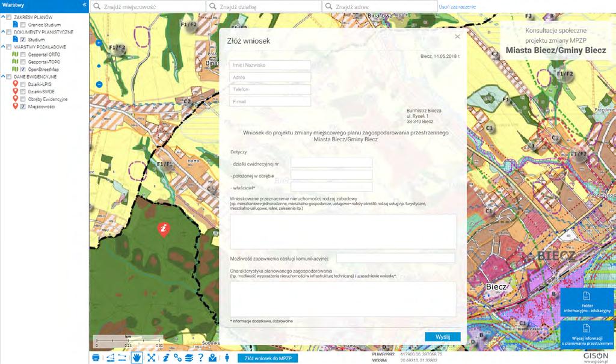Click the Złóż wniosek do MPZP button
Viewport: 616px width, 364px height.
(268, 358)
